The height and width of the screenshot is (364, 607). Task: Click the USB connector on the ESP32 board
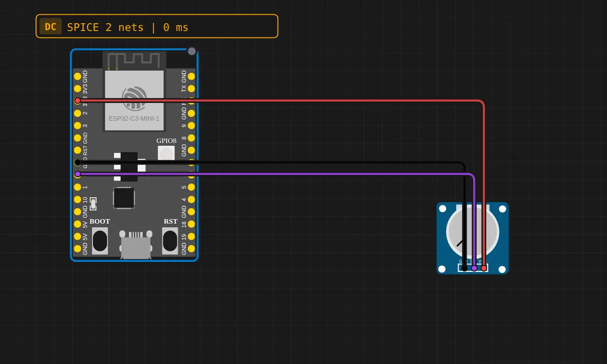coord(136,245)
